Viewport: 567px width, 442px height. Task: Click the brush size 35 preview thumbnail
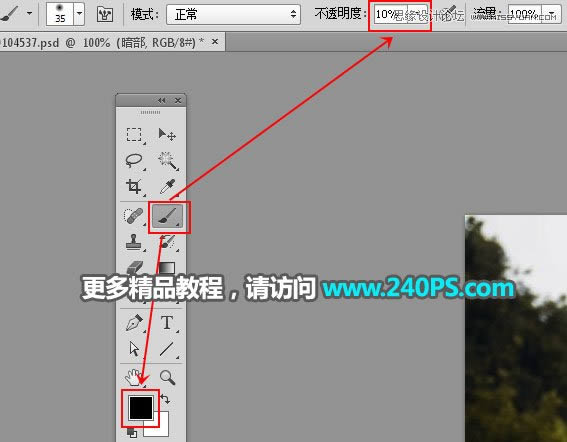click(60, 14)
